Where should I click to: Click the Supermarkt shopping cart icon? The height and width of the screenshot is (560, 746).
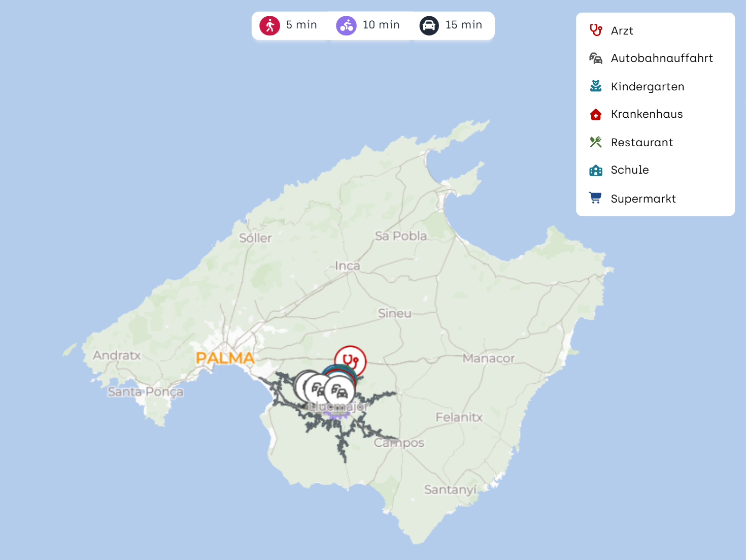[595, 198]
